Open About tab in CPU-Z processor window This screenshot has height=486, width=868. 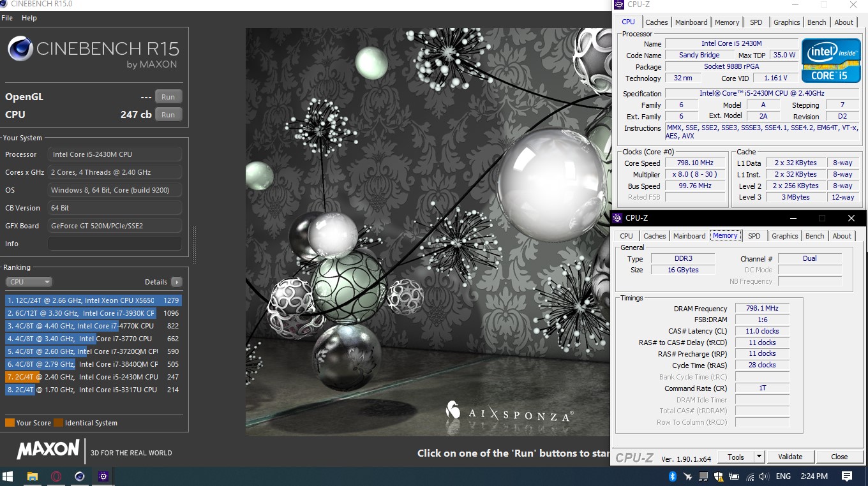pyautogui.click(x=844, y=22)
